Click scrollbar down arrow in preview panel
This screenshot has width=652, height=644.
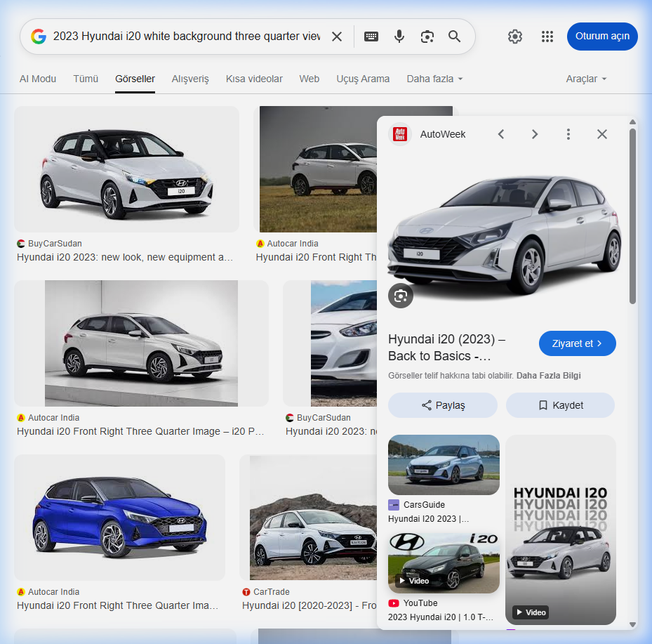coord(632,624)
